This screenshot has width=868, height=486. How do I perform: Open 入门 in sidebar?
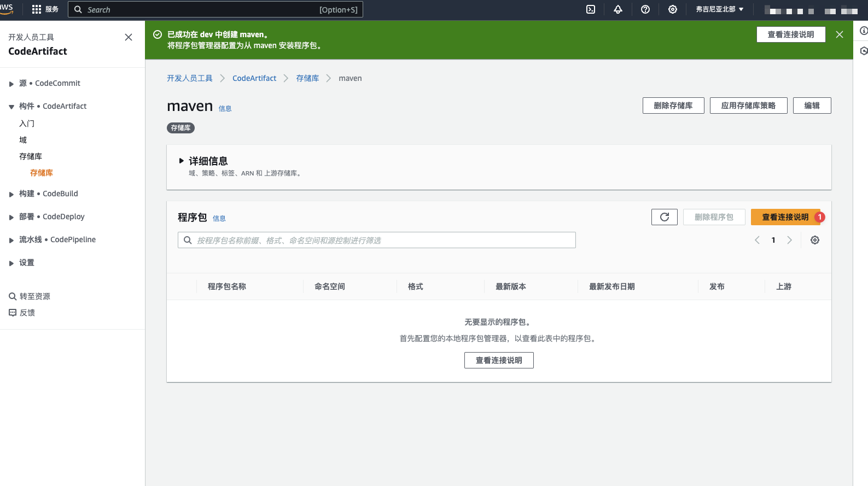[x=27, y=124]
